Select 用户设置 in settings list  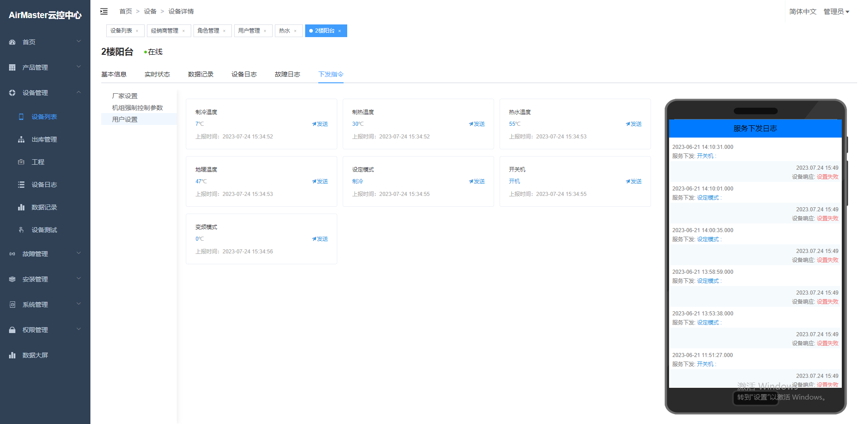point(139,119)
